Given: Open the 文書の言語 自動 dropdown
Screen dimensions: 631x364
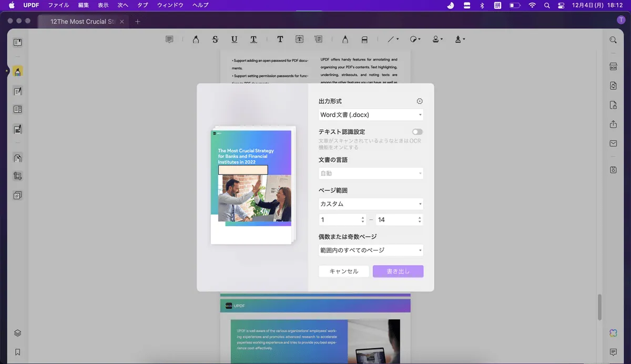Looking at the screenshot, I should tap(371, 173).
